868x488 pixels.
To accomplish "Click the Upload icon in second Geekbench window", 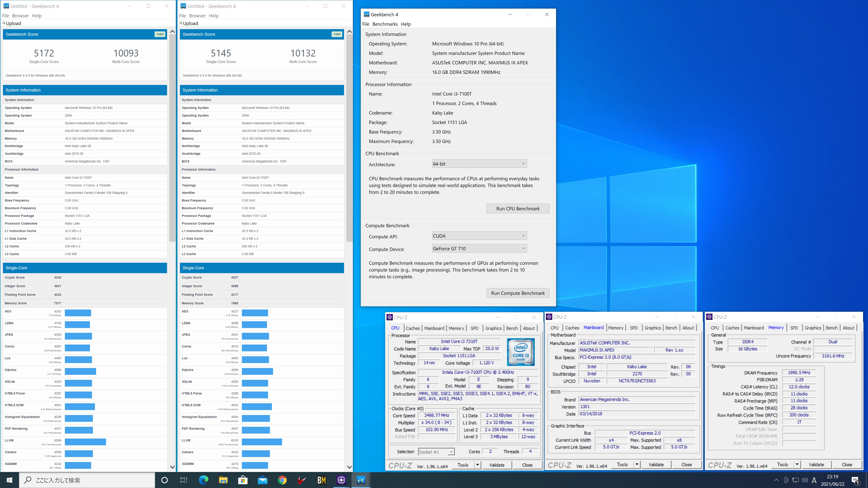I will (x=181, y=23).
